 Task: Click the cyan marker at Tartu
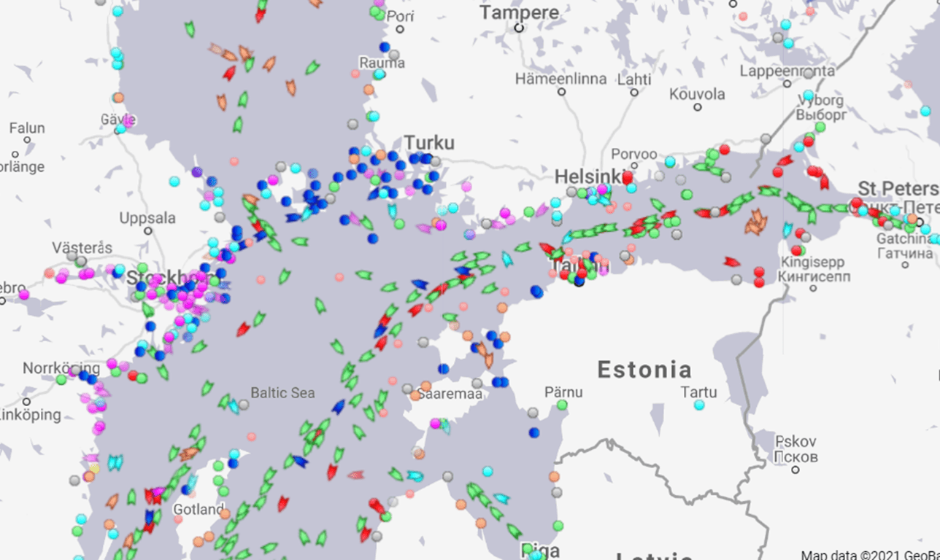tap(699, 405)
